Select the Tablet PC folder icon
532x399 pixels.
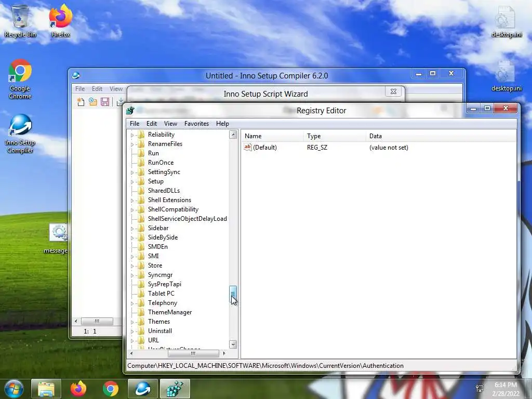pyautogui.click(x=141, y=294)
